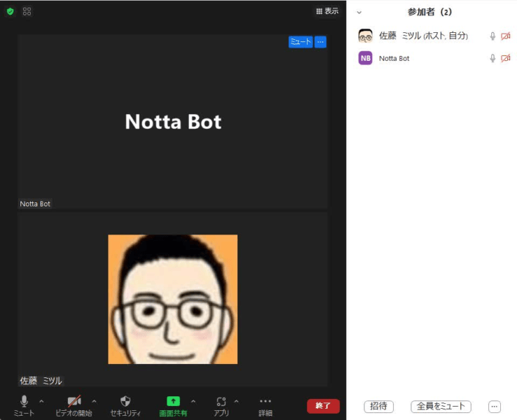
Task: Collapse the participants panel with chevron
Action: [x=359, y=13]
